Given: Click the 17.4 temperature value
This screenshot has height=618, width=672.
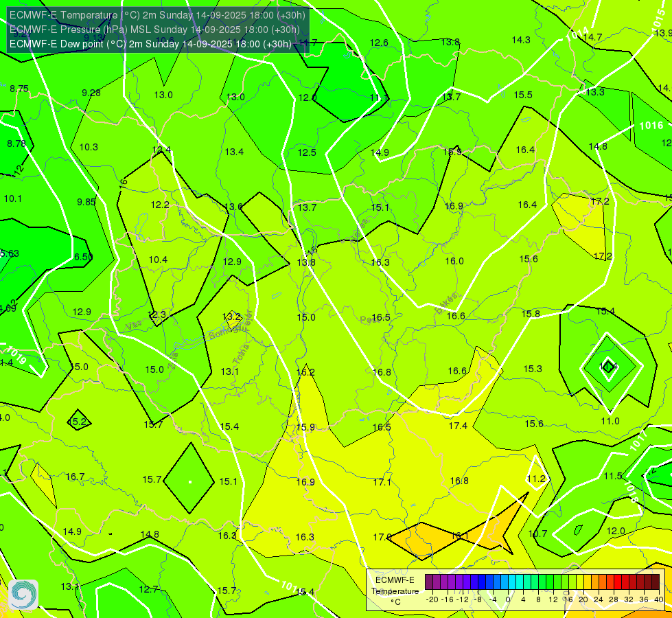Looking at the screenshot, I should 458,426.
